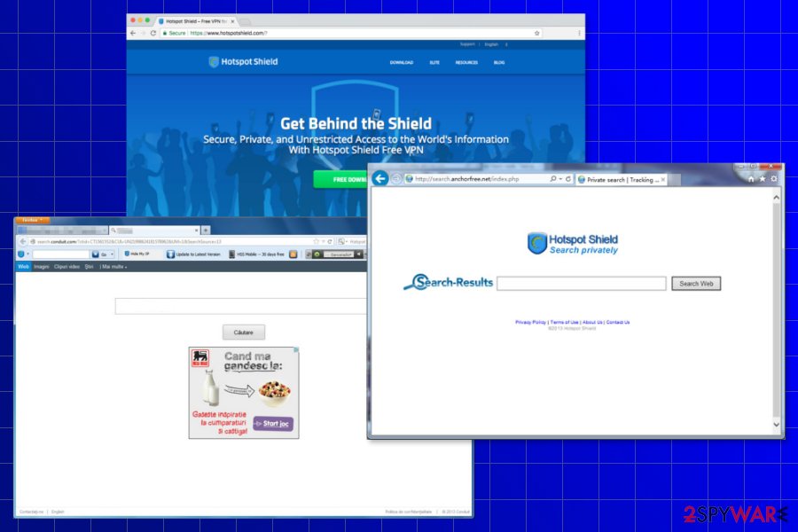The height and width of the screenshot is (532, 798).
Task: Go back in the Firefox window
Action: tap(22, 241)
